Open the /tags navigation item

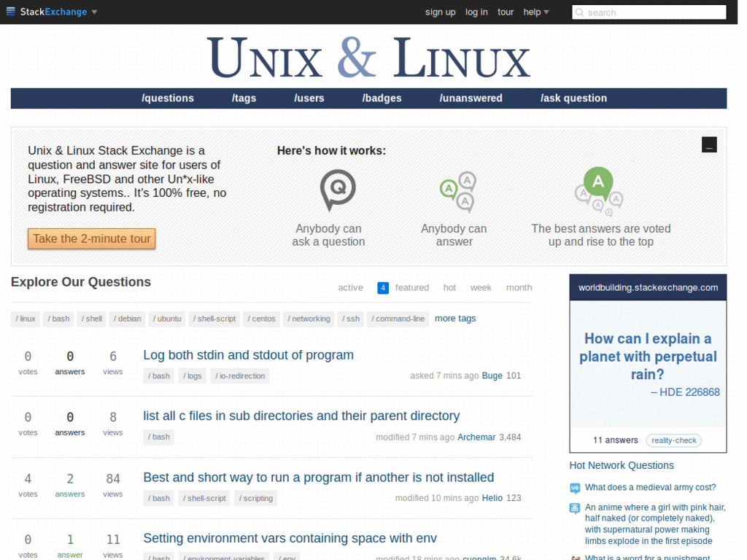click(x=244, y=98)
